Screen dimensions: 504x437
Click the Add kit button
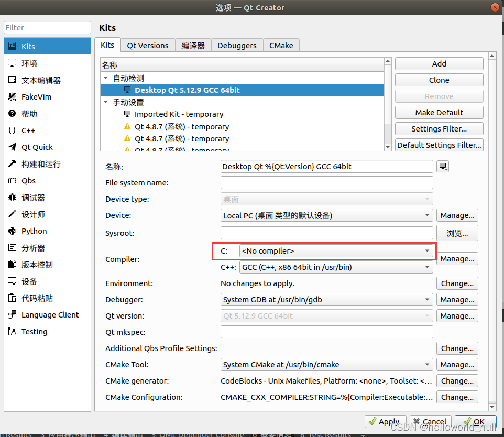pyautogui.click(x=439, y=64)
